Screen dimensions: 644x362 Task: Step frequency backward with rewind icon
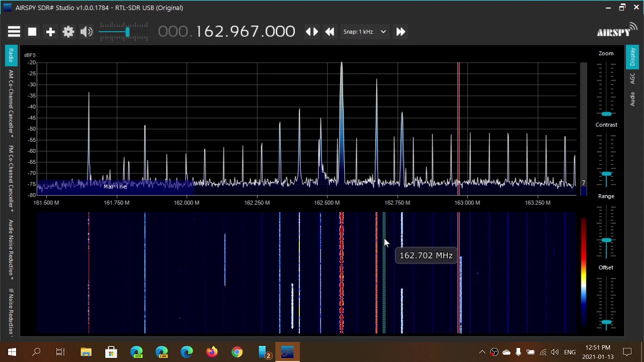pos(330,32)
